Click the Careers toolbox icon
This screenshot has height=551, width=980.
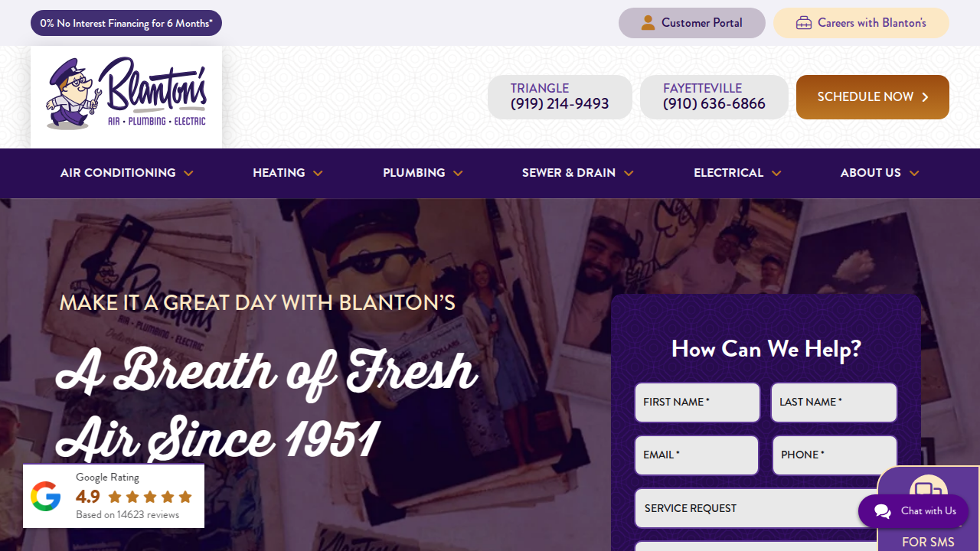[803, 23]
